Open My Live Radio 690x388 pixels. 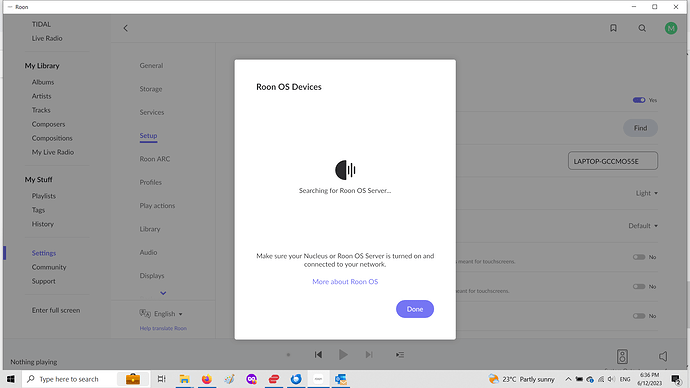click(53, 152)
